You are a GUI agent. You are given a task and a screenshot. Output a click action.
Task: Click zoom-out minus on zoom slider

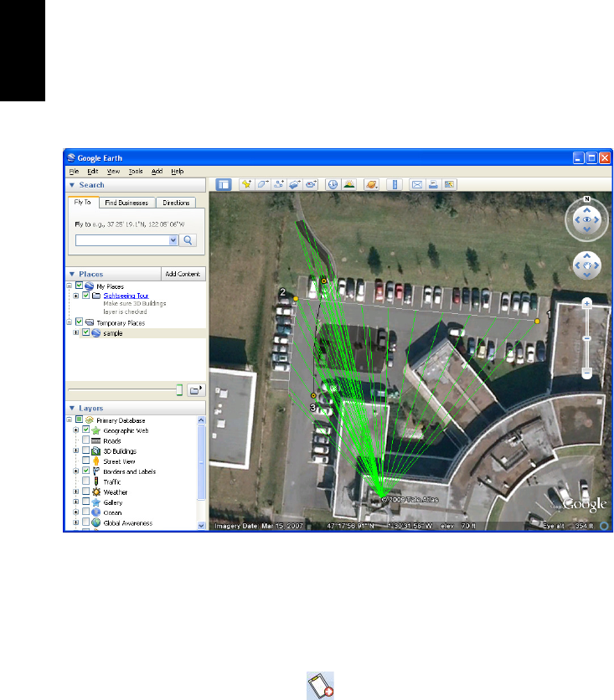point(586,373)
